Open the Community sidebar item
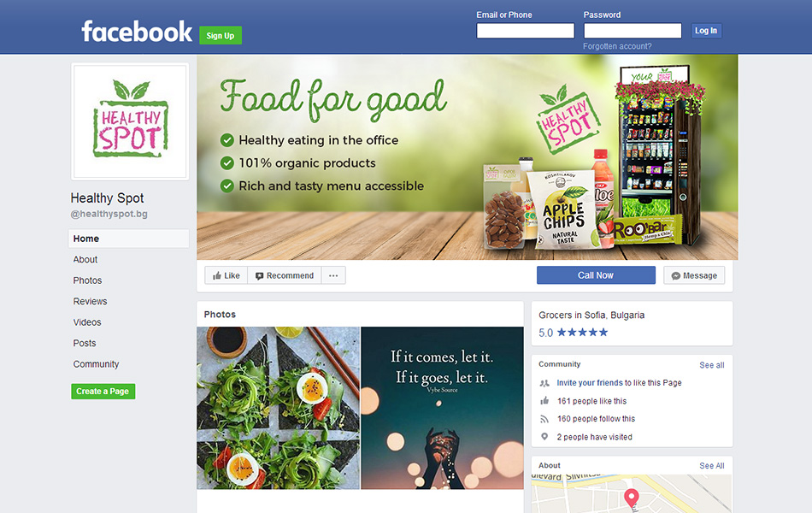Image resolution: width=812 pixels, height=513 pixels. 96,363
